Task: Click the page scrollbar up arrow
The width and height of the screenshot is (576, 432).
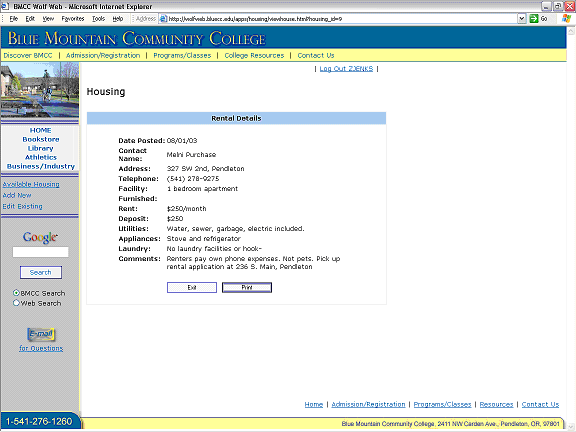Action: pos(571,32)
